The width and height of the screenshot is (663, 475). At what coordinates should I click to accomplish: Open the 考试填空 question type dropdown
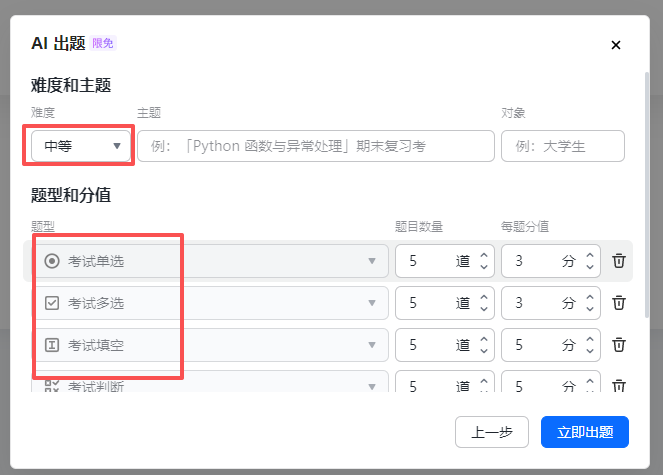[x=210, y=345]
